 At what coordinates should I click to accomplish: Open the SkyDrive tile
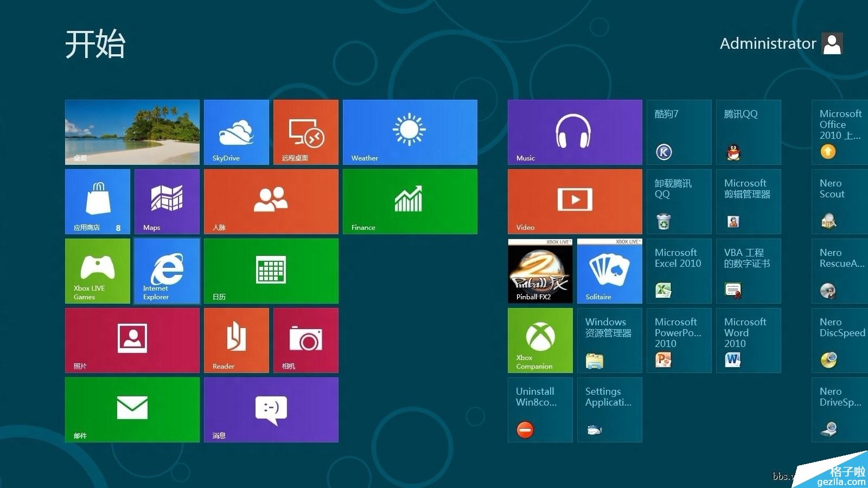pos(237,132)
